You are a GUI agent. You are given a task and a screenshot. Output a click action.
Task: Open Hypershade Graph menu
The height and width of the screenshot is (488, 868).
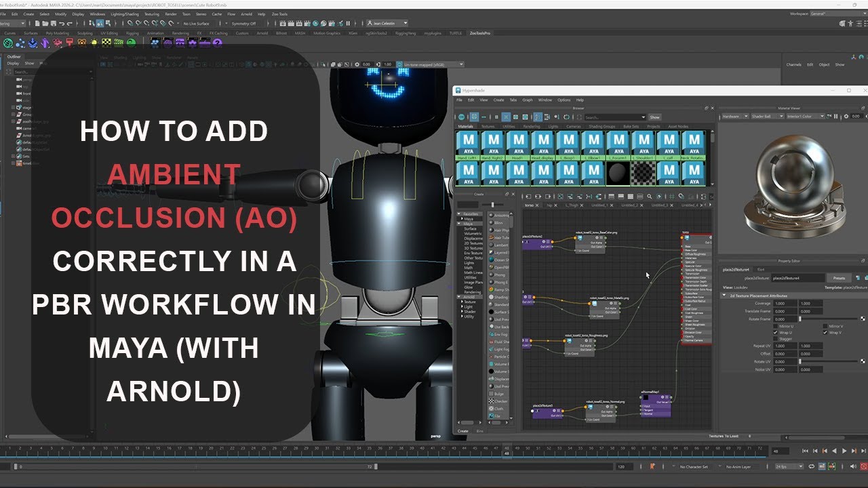click(527, 100)
